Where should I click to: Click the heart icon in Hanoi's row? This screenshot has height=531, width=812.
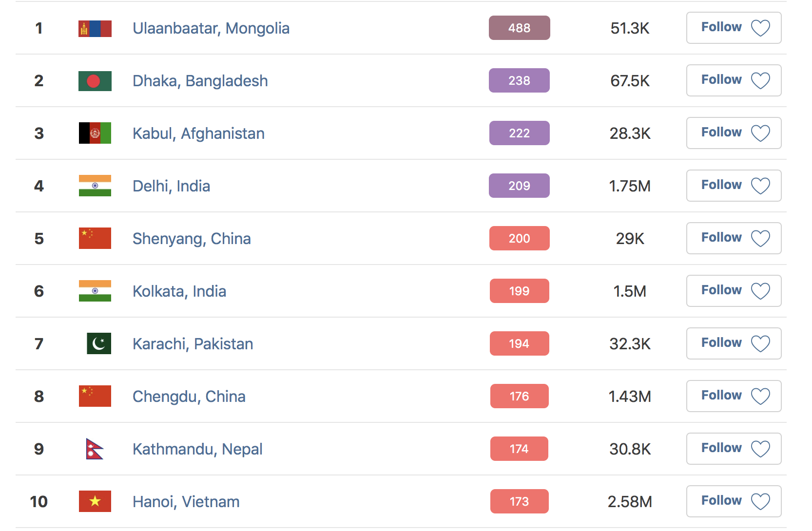[760, 501]
